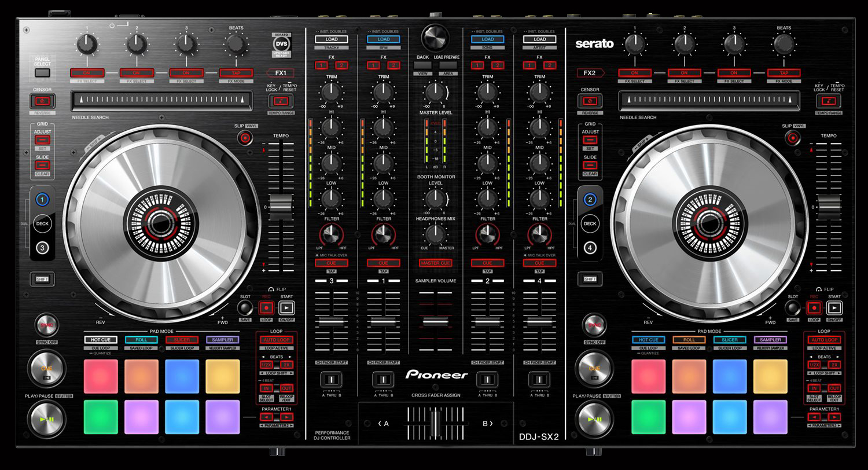Image resolution: width=868 pixels, height=470 pixels.
Task: Click PARAMETER1 right arrow on right deck
Action: coord(834,417)
